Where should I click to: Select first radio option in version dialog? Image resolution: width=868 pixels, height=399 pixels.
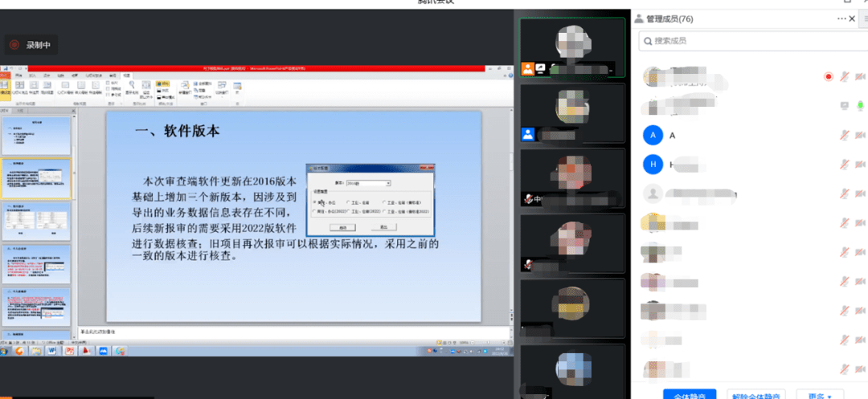point(316,203)
